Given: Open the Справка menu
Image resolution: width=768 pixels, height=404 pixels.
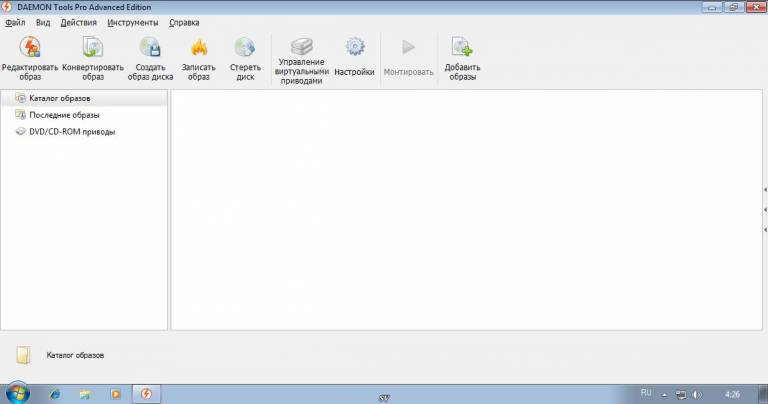Looking at the screenshot, I should pyautogui.click(x=184, y=23).
